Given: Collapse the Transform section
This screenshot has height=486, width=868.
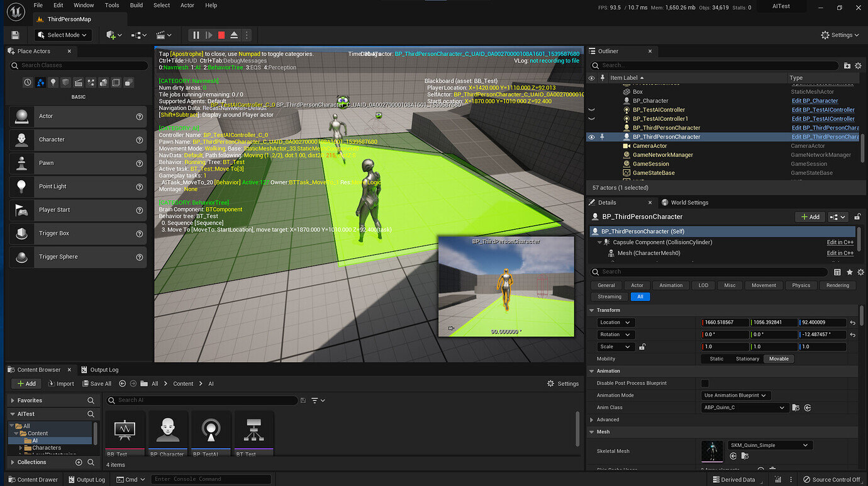Looking at the screenshot, I should point(591,310).
